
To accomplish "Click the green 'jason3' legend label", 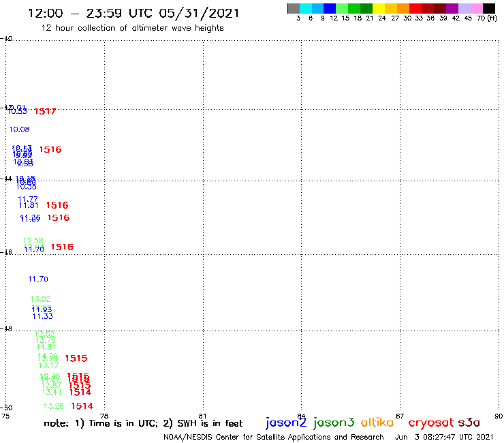I will click(x=334, y=423).
